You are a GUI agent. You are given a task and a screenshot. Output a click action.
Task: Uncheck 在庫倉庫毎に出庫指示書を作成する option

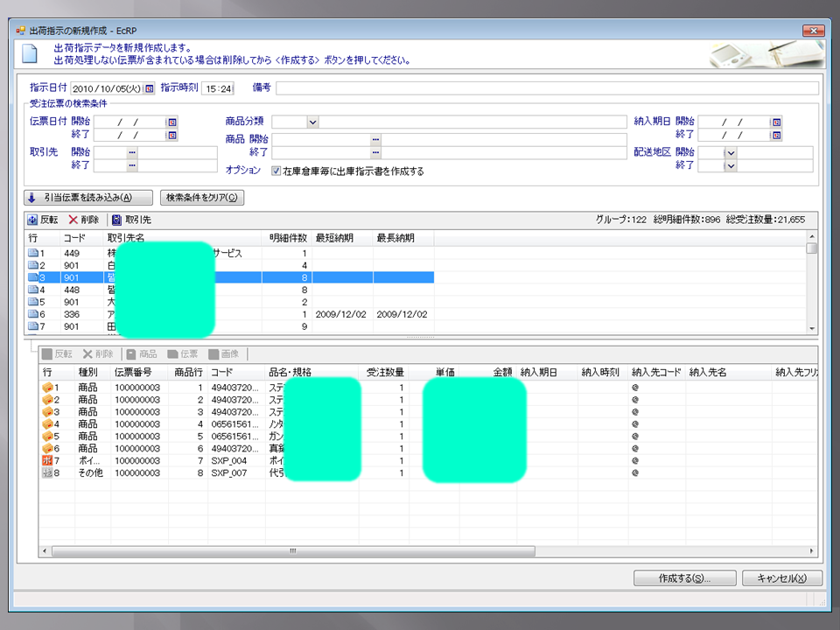tap(277, 170)
